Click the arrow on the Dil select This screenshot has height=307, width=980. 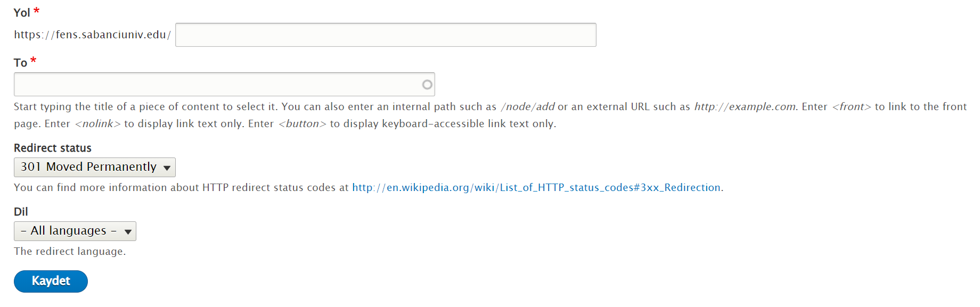coord(128,232)
